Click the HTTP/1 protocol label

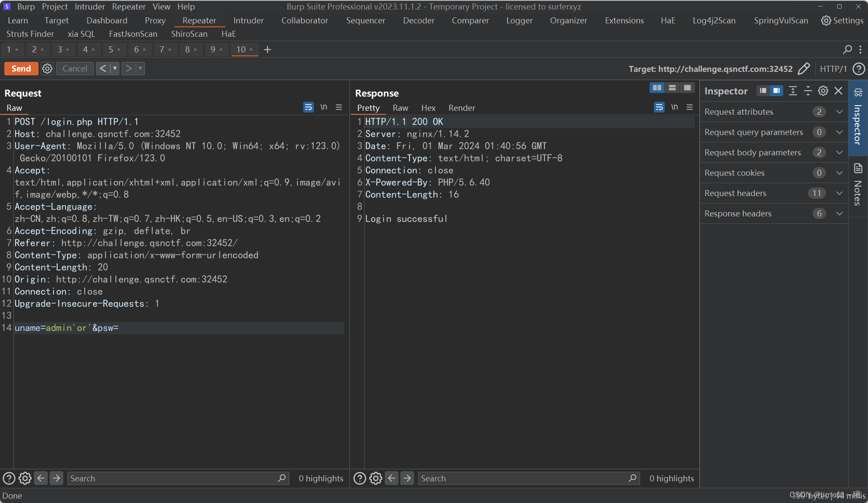833,69
